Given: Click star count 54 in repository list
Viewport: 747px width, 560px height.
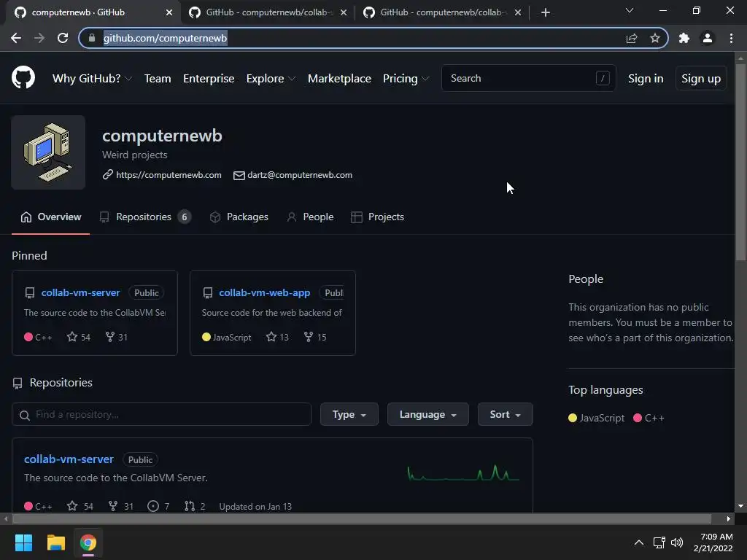Looking at the screenshot, I should tap(80, 506).
